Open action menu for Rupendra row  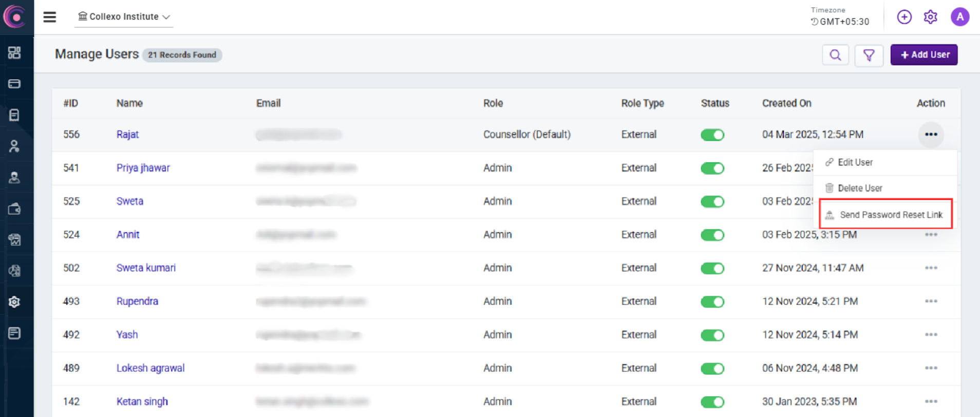click(x=931, y=301)
